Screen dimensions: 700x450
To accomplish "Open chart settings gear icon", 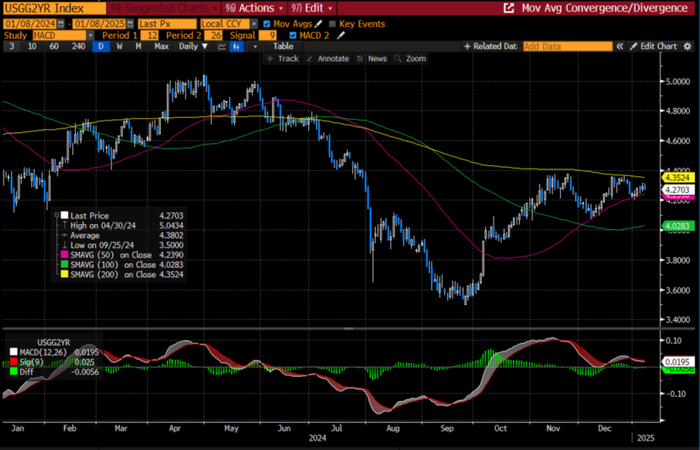I will pyautogui.click(x=689, y=46).
